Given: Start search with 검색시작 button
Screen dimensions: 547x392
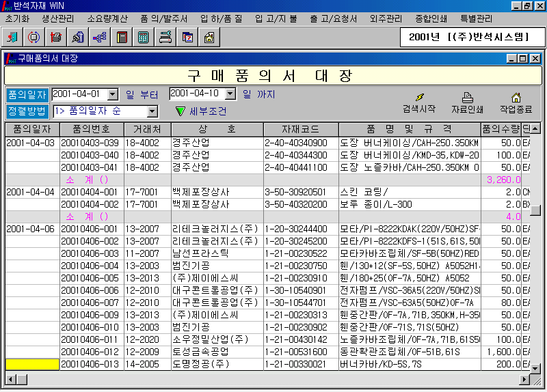Looking at the screenshot, I should tap(418, 103).
